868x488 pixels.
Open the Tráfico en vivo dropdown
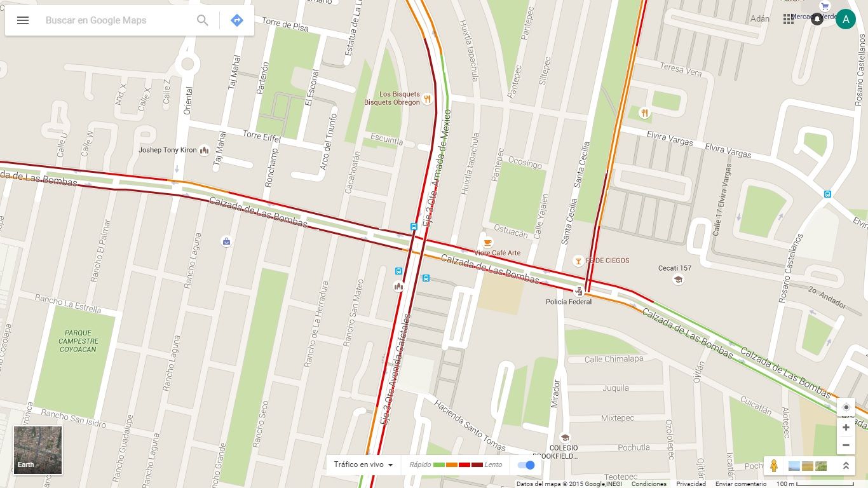[363, 464]
